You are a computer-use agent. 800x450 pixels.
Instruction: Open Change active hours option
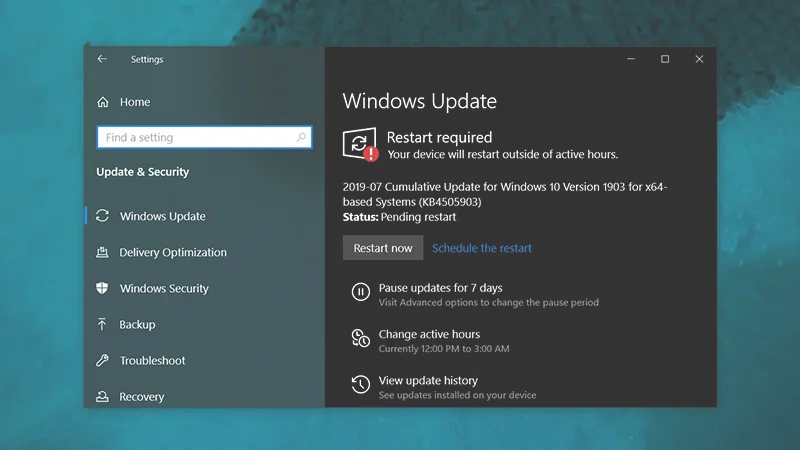(x=429, y=334)
